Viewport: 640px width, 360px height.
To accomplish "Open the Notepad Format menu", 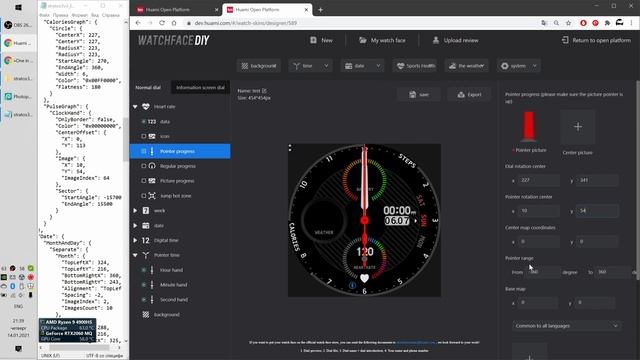I will pyautogui.click(x=79, y=15).
